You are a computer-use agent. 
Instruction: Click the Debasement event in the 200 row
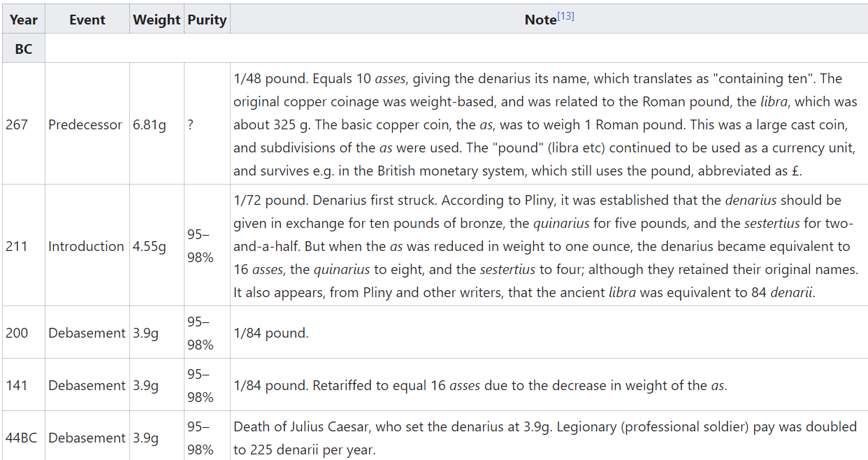(x=87, y=333)
